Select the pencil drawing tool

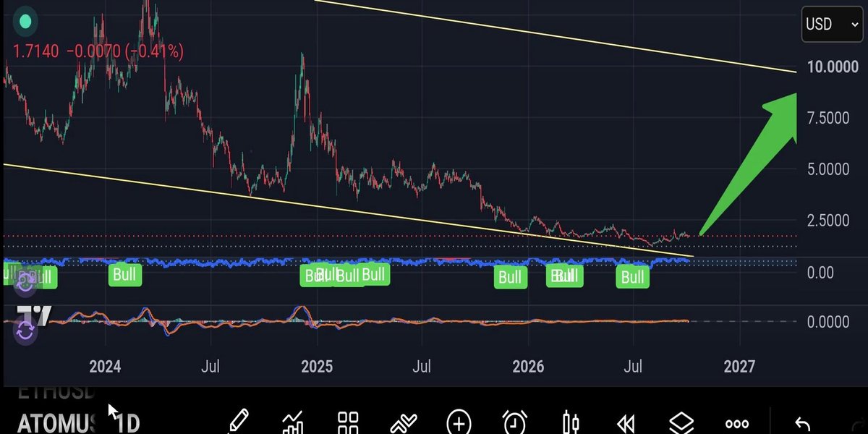pos(239,422)
